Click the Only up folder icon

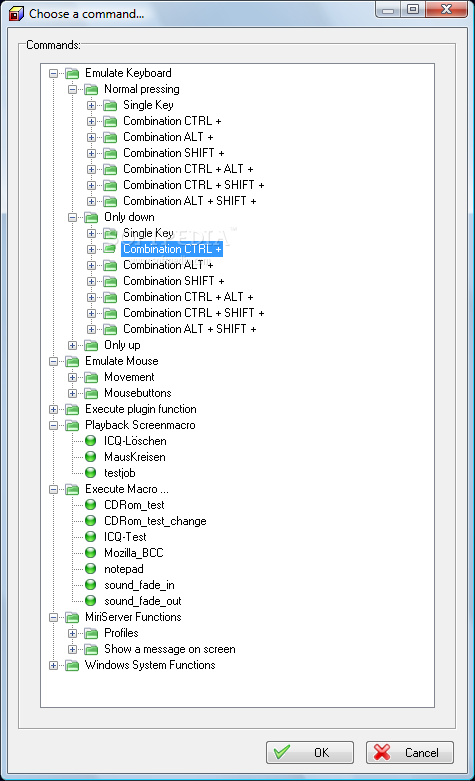[x=91, y=346]
